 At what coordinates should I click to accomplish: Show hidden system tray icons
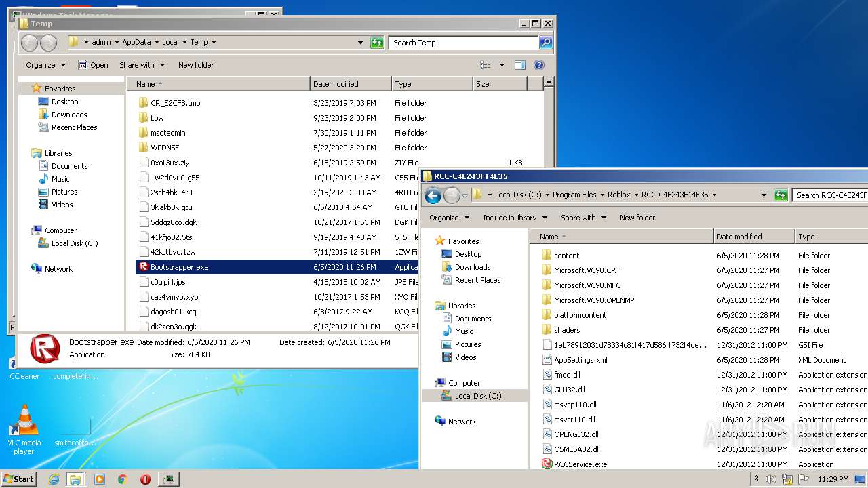coord(757,479)
